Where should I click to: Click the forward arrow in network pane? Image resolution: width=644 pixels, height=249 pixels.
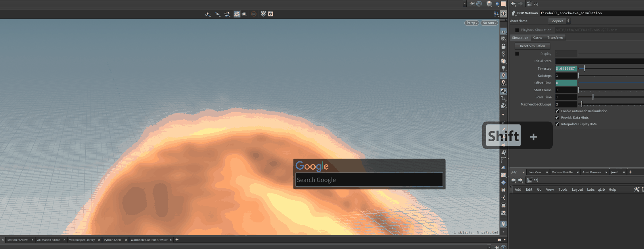point(520,180)
